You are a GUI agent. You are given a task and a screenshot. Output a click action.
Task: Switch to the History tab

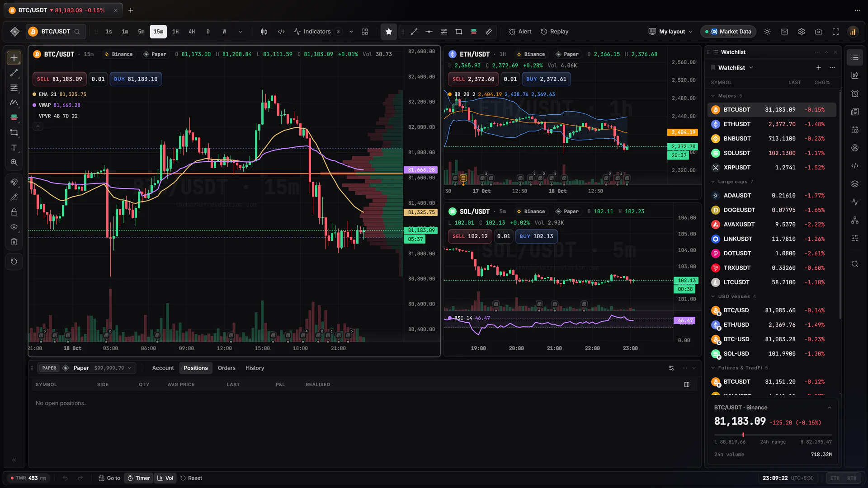pos(255,368)
